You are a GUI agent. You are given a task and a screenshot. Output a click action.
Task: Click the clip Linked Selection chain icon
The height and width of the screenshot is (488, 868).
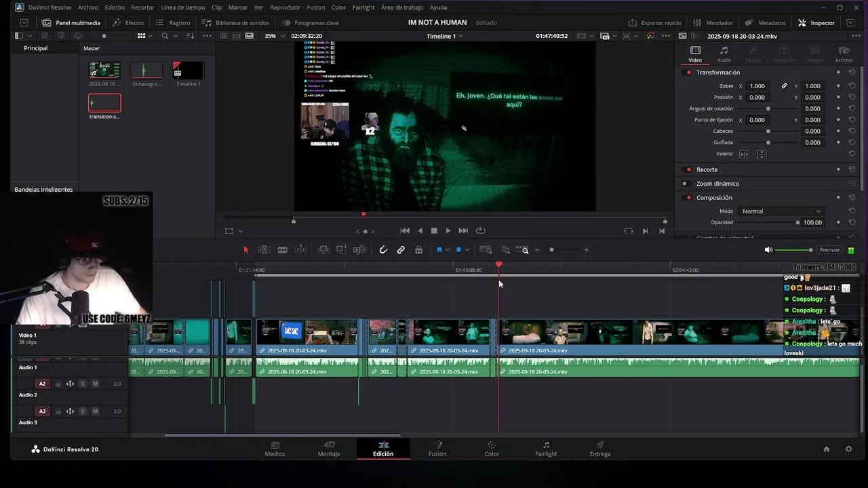point(401,250)
